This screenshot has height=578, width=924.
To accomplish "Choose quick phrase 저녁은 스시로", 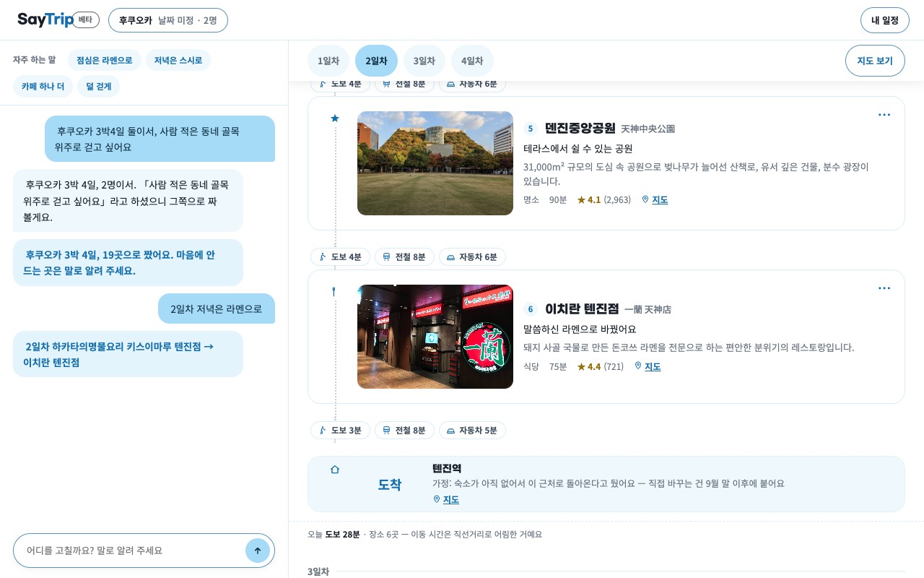I will coord(178,60).
